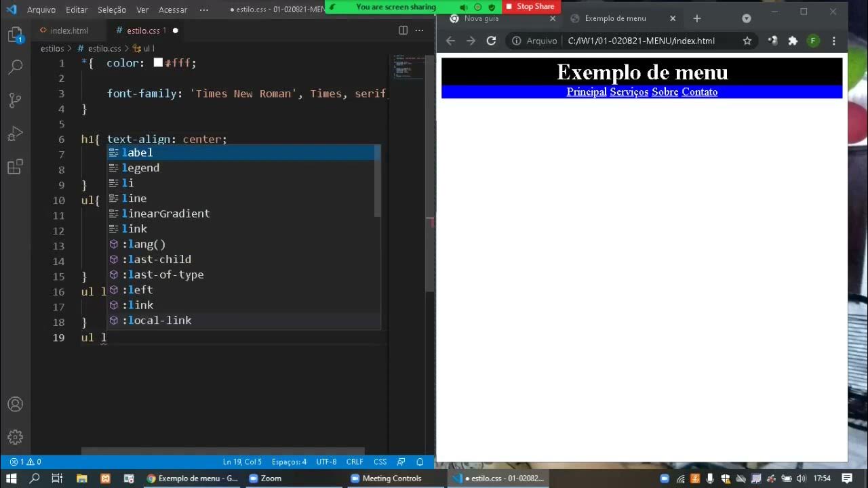The height and width of the screenshot is (488, 868).
Task: Click the #fff color swatch in code
Action: pos(158,62)
